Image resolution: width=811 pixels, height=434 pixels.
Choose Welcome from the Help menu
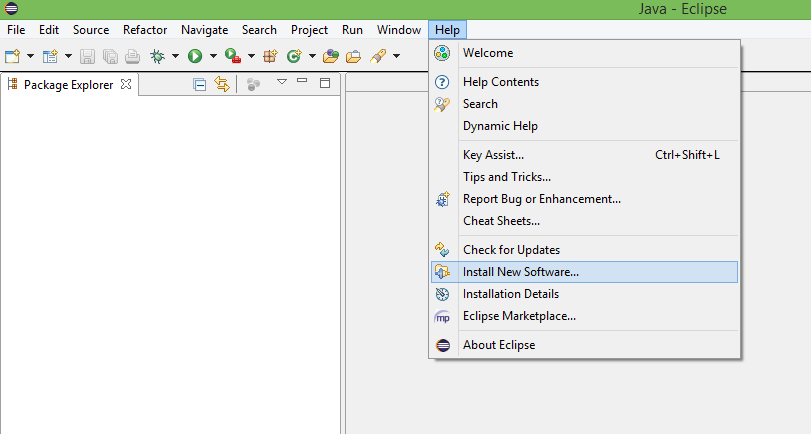tap(584, 53)
